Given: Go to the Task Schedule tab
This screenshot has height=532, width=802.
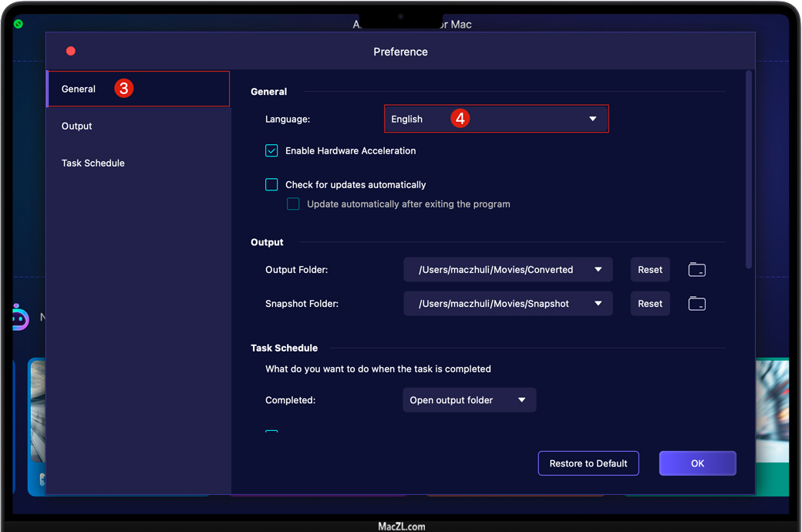Looking at the screenshot, I should pyautogui.click(x=93, y=163).
